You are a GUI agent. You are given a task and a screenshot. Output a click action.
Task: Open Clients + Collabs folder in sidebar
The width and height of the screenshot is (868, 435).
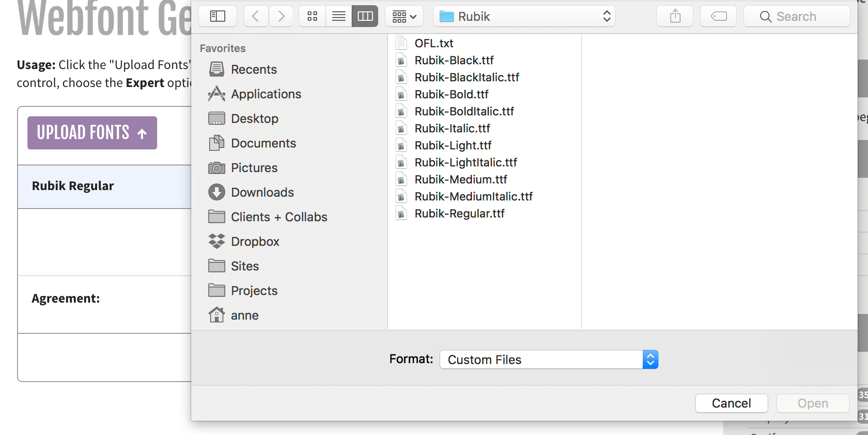tap(268, 217)
